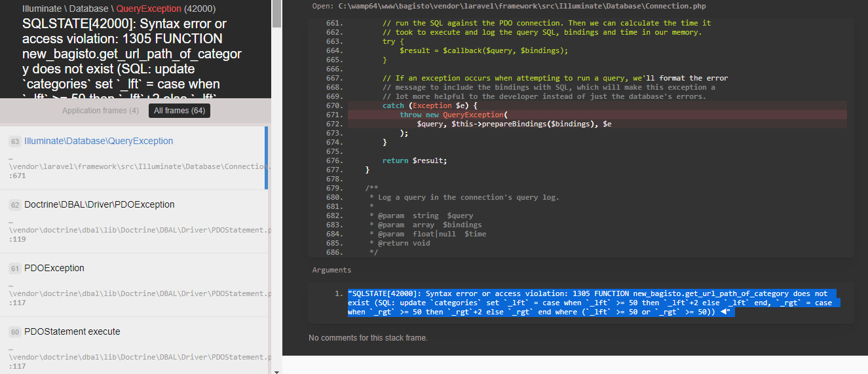The height and width of the screenshot is (374, 868).
Task: Switch to Application frames (4) tab
Action: point(100,111)
